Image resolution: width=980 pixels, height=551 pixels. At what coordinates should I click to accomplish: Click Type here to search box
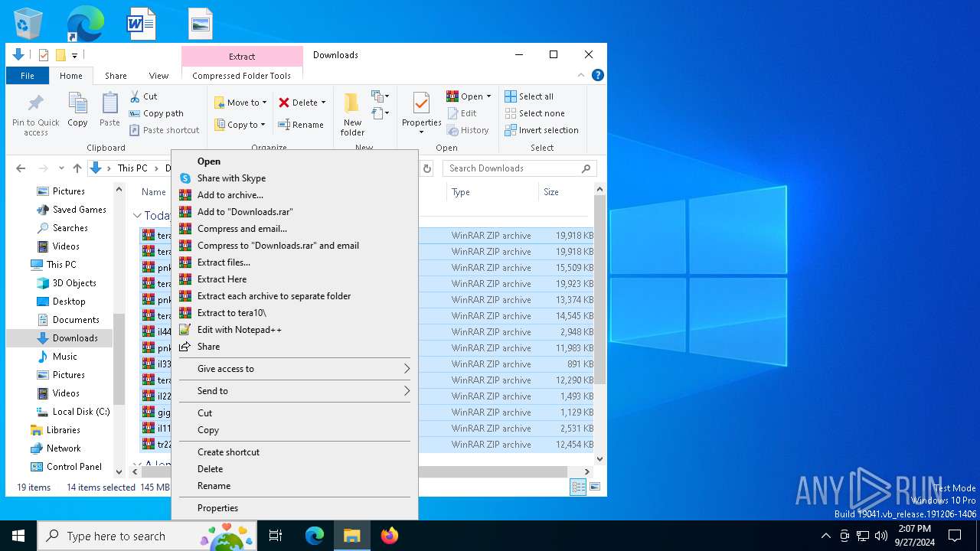145,536
